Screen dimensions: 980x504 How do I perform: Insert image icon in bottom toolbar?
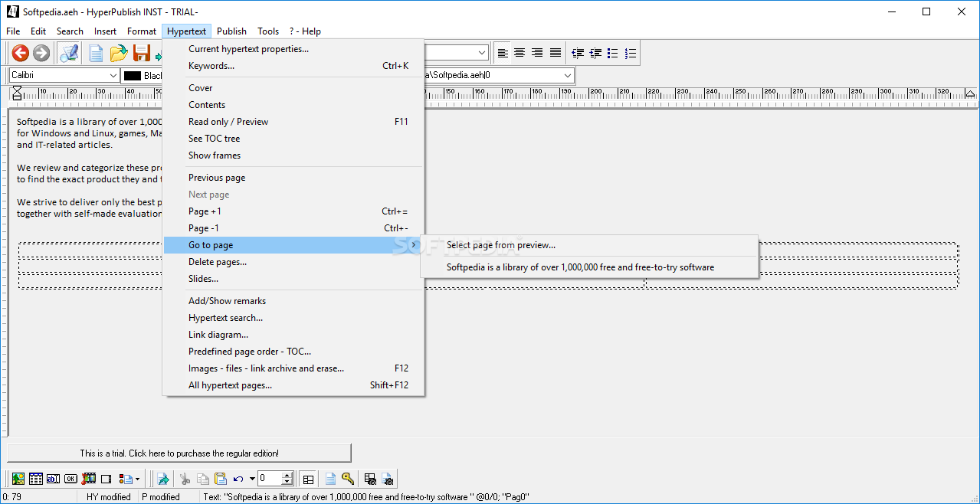tap(18, 479)
